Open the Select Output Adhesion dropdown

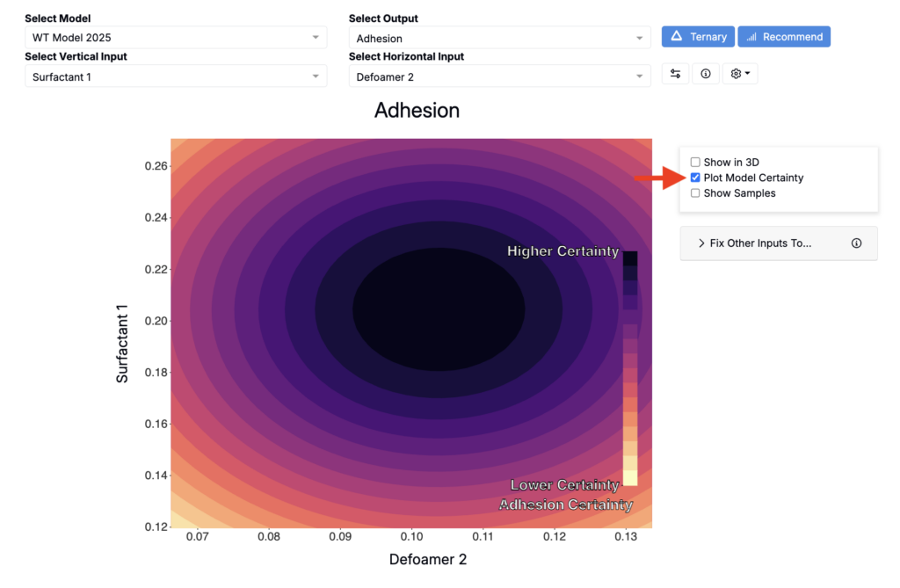coord(499,38)
